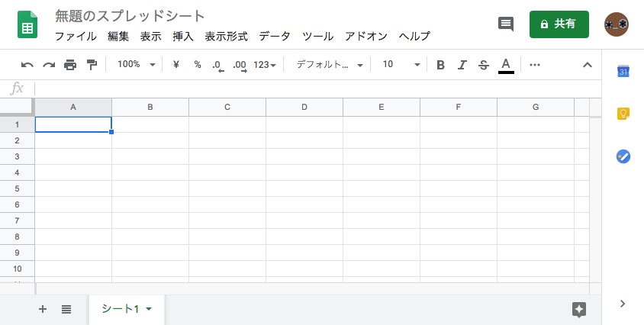Screen dimensions: 644x325
Task: Click the Explore button at bottom right
Action: (579, 309)
